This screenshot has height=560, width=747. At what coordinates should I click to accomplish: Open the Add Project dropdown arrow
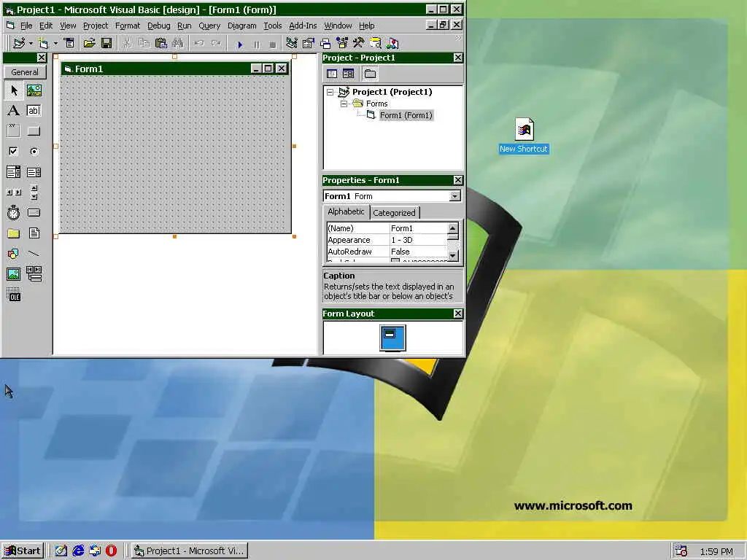31,44
